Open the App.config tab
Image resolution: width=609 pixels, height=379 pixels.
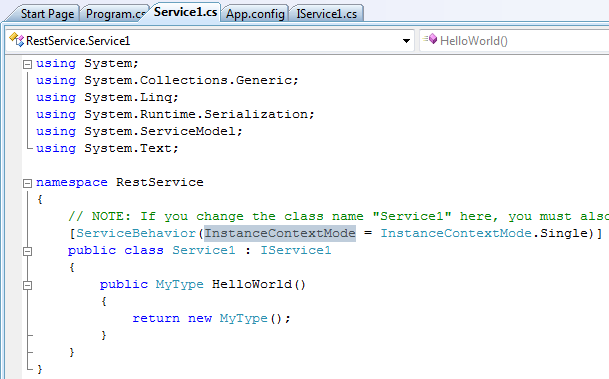tap(255, 14)
